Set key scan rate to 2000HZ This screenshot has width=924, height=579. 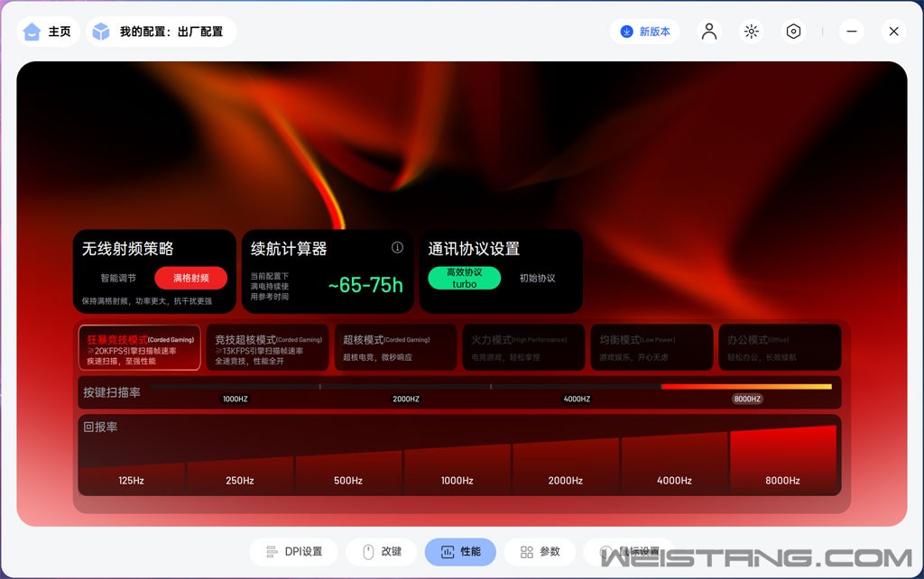(x=405, y=398)
